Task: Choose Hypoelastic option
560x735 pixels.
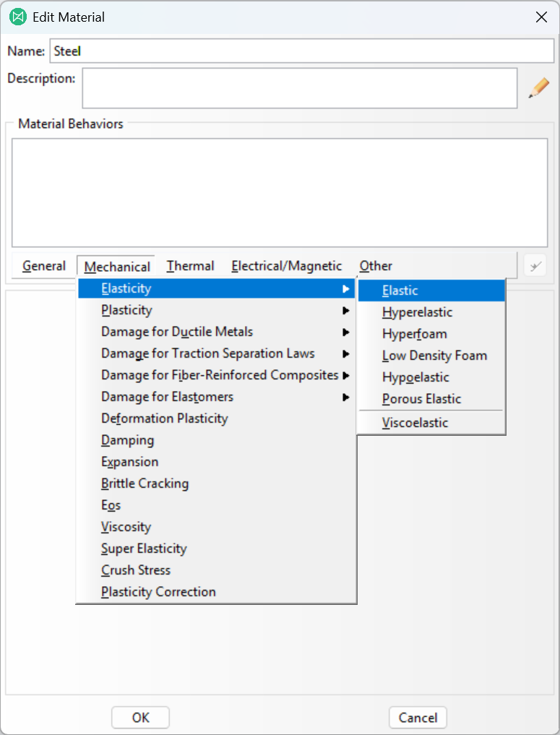Action: pos(431,377)
